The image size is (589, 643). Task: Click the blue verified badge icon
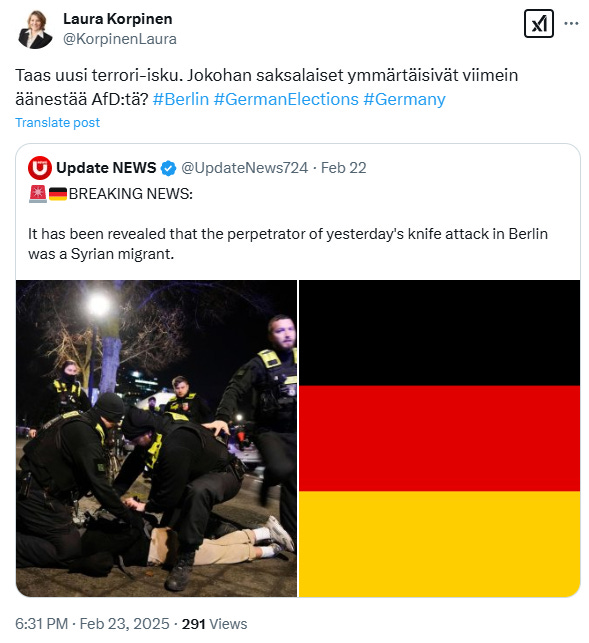click(x=168, y=168)
